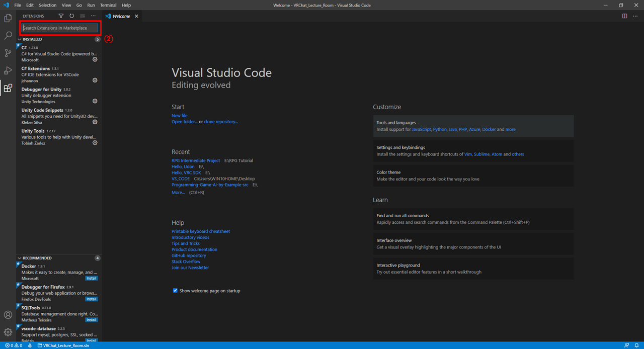Screen dimensions: 644x349
Task: Click the split editor right icon
Action: (x=624, y=16)
